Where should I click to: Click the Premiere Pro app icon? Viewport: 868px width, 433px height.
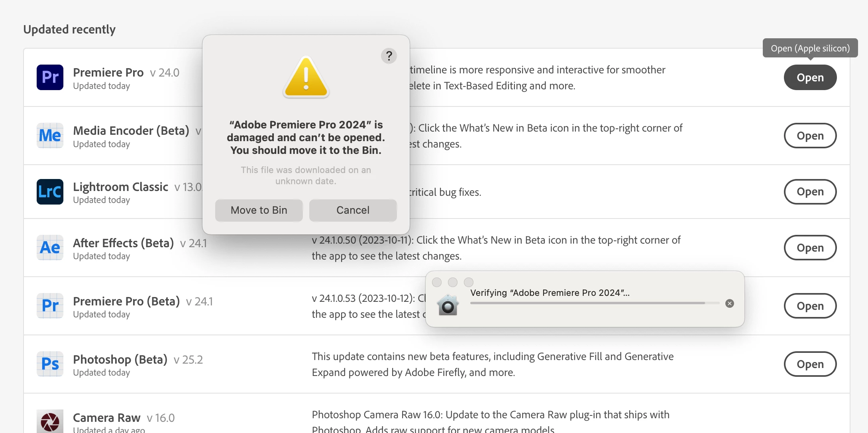tap(50, 77)
